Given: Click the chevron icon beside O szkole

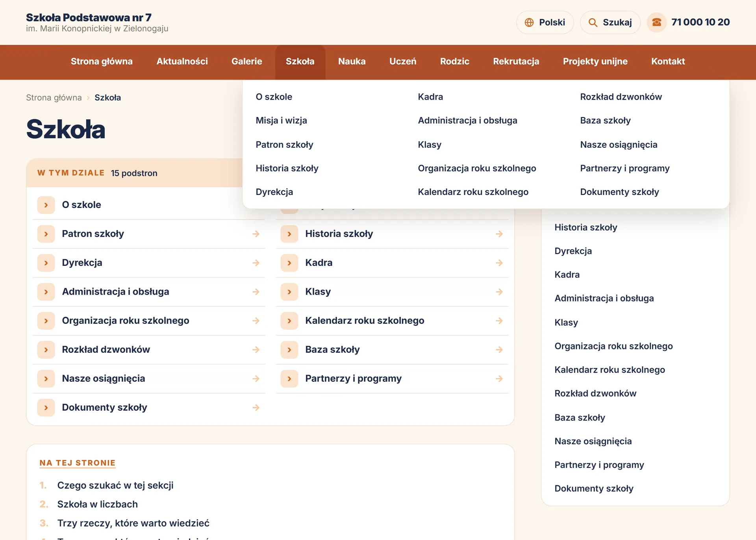Looking at the screenshot, I should click(46, 205).
